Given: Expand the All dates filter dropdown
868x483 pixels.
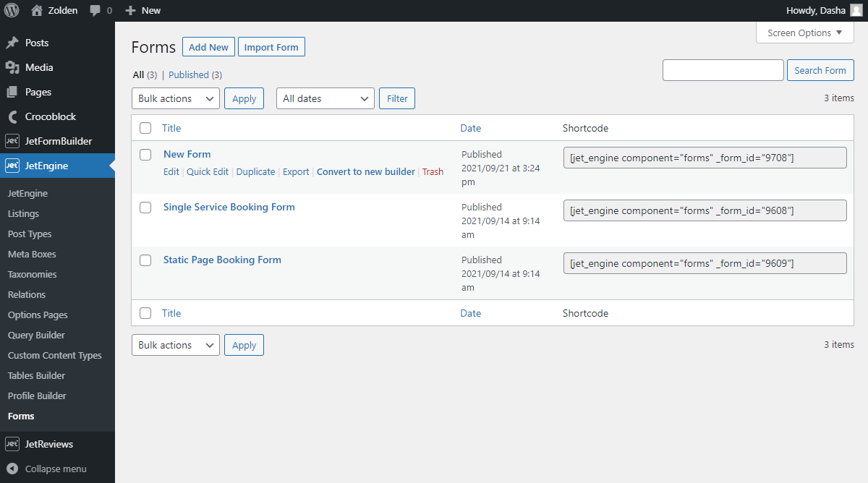Looking at the screenshot, I should tap(325, 98).
